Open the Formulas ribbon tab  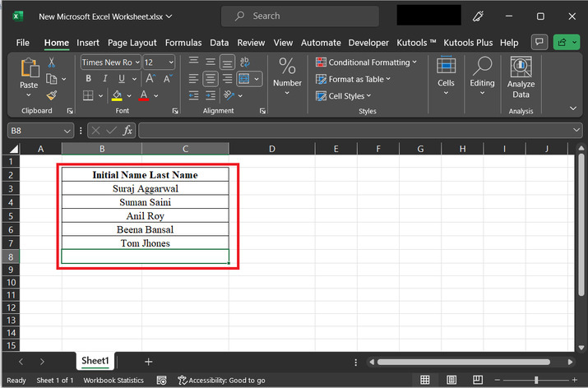183,43
